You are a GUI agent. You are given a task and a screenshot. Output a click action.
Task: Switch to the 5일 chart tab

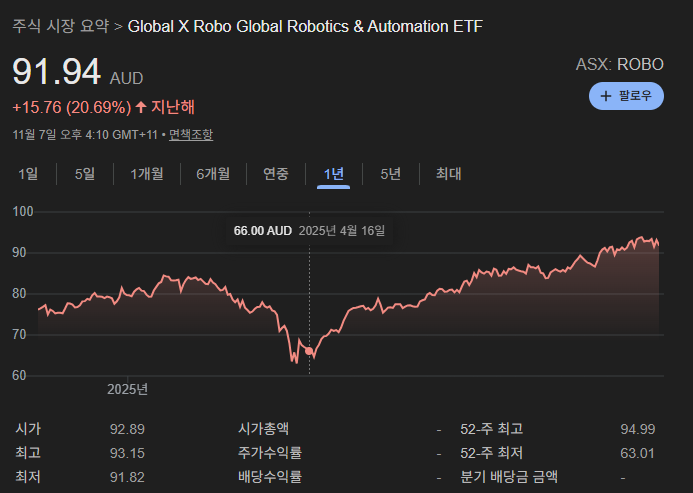click(x=85, y=174)
